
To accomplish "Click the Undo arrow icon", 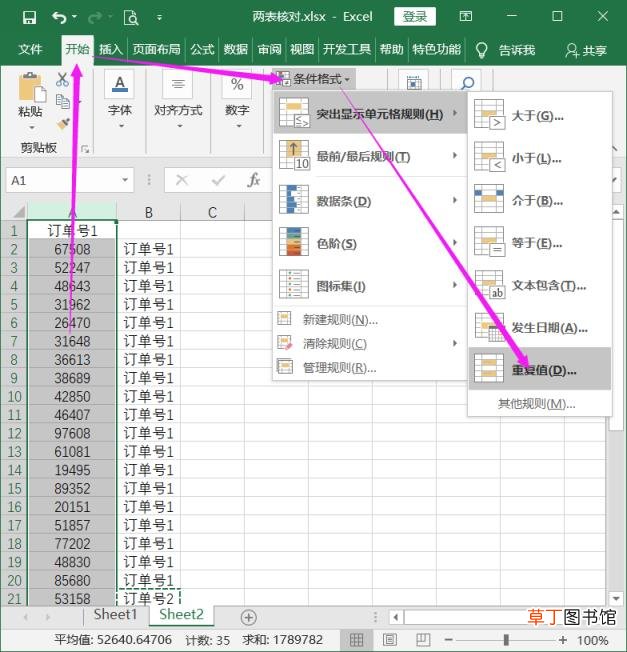I will (x=59, y=17).
